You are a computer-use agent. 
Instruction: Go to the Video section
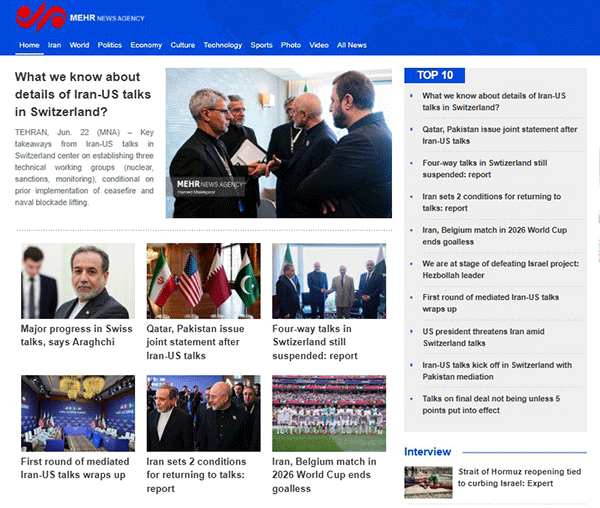pos(319,45)
